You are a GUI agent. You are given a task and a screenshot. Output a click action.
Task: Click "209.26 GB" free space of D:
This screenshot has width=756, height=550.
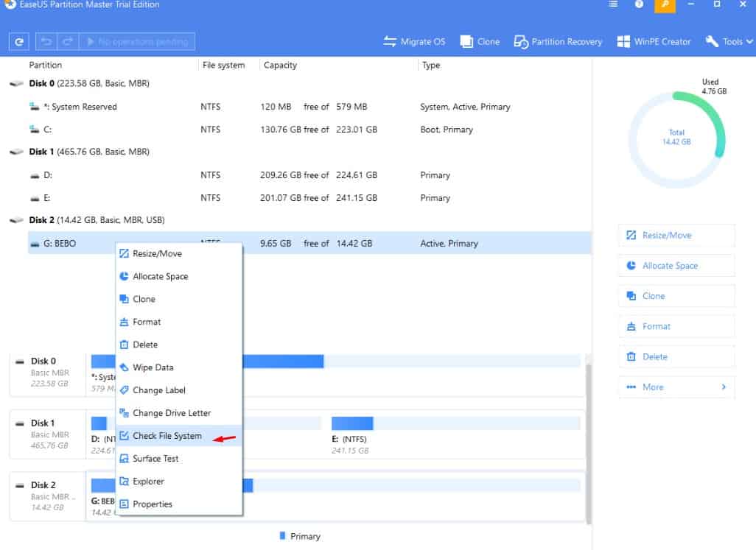pyautogui.click(x=281, y=175)
